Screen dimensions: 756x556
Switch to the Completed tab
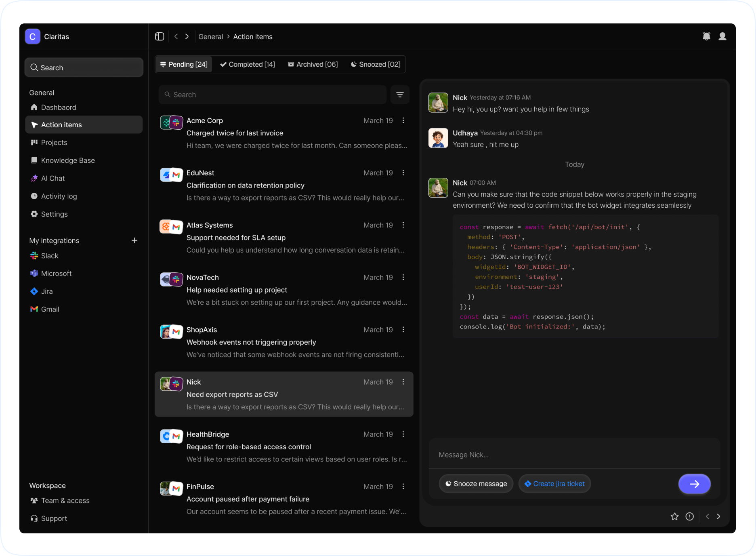(x=248, y=64)
